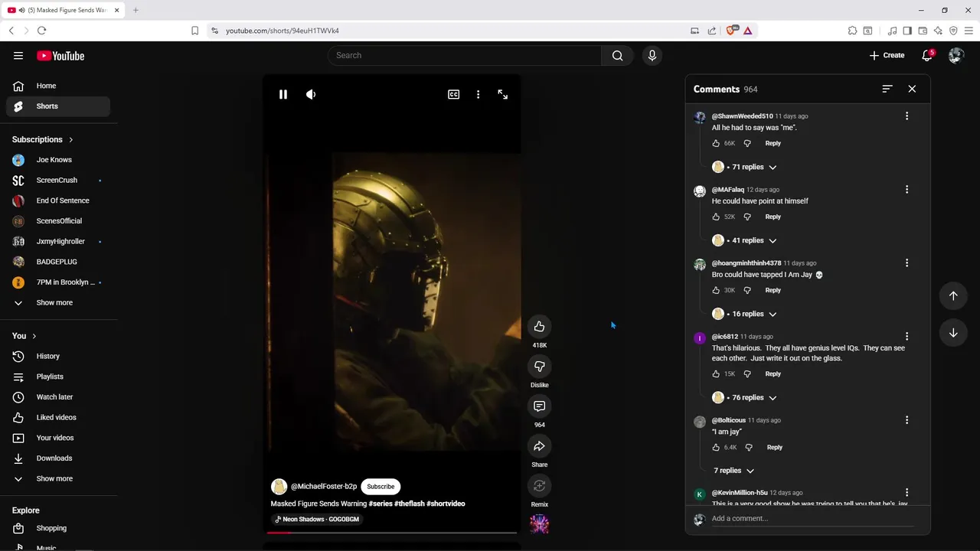The width and height of the screenshot is (980, 551).
Task: Like the @MAFalaq comment
Action: 717,217
